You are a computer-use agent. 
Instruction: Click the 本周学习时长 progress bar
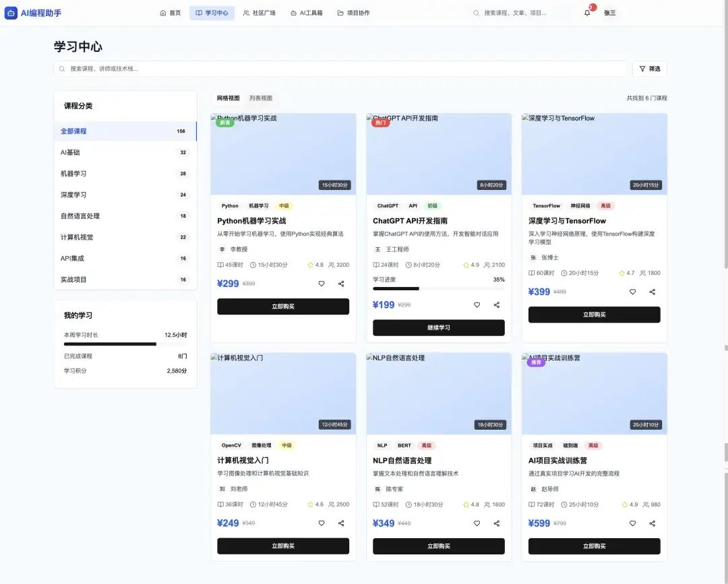tap(125, 344)
